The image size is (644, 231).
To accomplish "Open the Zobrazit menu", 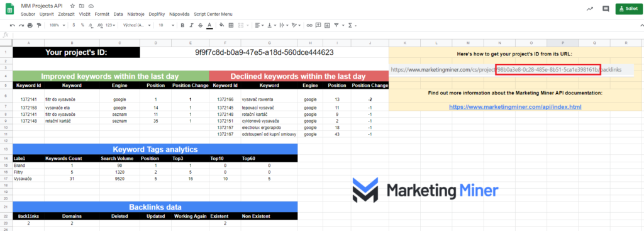I will (x=66, y=14).
